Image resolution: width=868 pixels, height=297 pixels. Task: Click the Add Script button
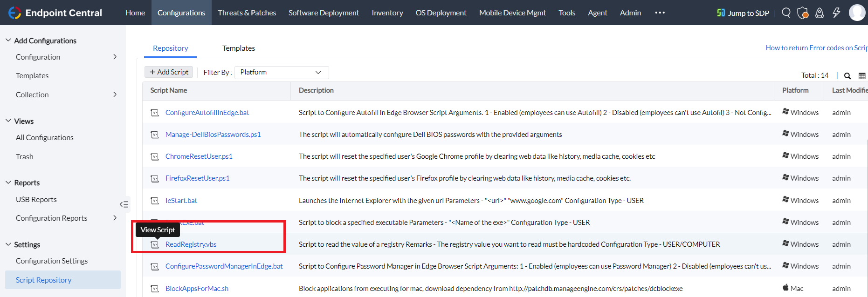(x=169, y=72)
